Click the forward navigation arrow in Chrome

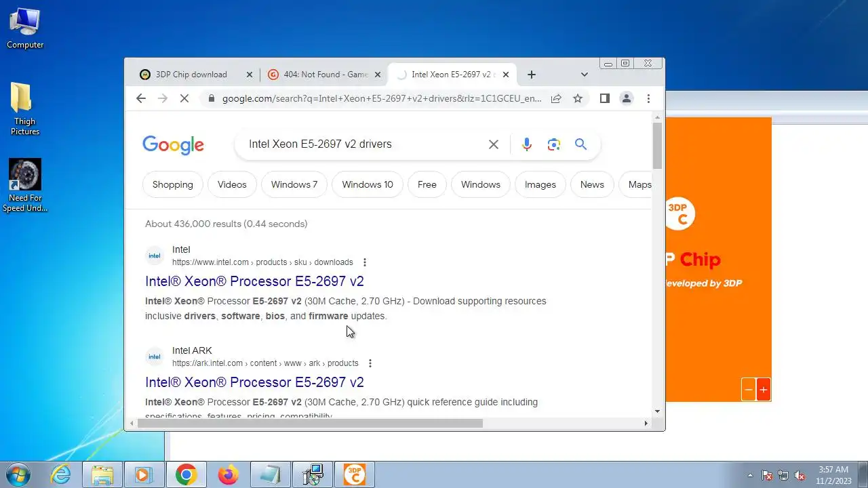[162, 98]
